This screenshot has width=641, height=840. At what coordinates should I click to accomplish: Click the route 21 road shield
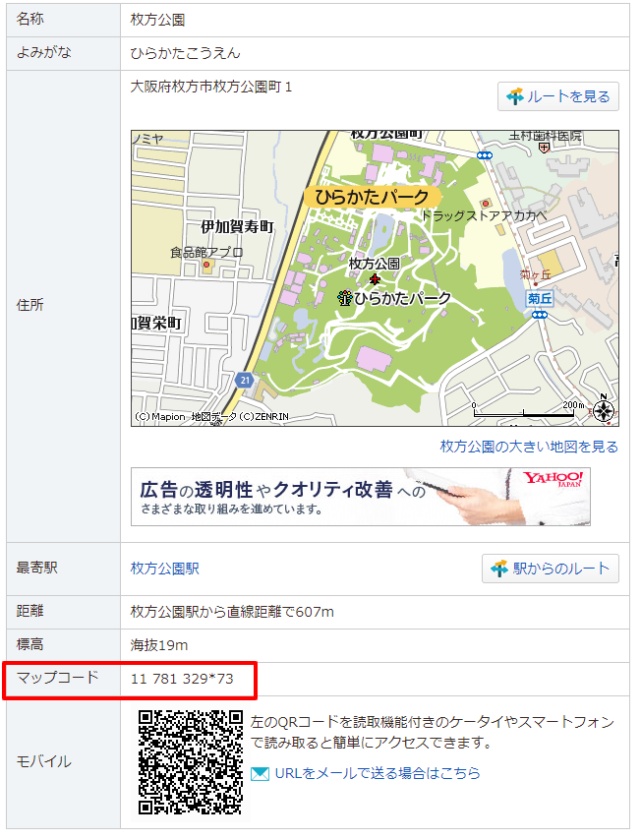point(245,381)
